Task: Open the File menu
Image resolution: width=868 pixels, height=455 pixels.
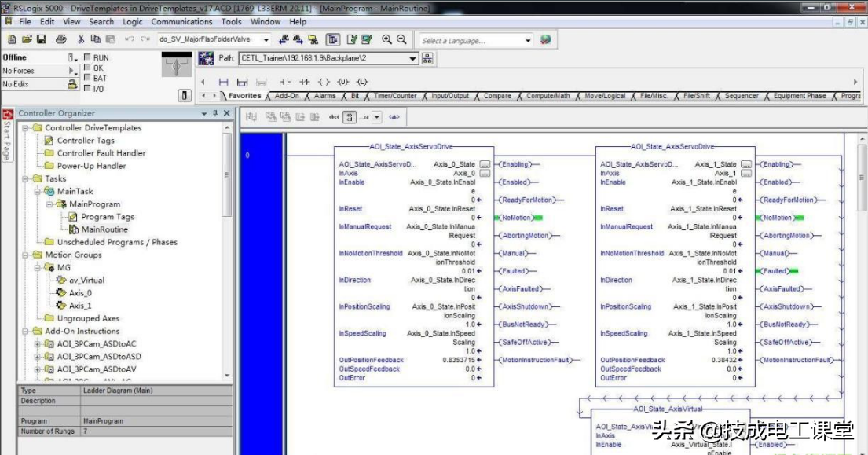Action: pyautogui.click(x=25, y=21)
